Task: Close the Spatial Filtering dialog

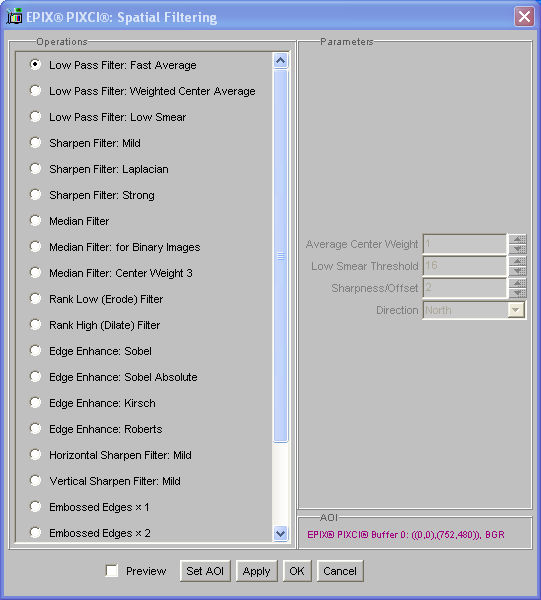Action: [524, 17]
